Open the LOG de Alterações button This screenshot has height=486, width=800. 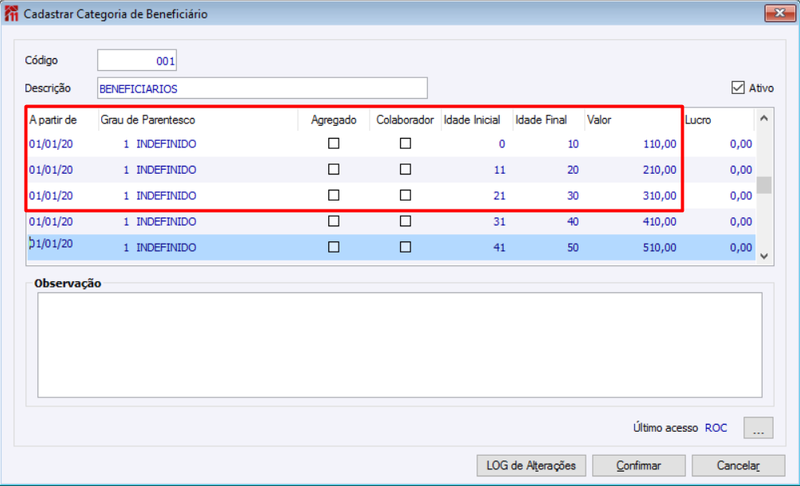(x=531, y=466)
